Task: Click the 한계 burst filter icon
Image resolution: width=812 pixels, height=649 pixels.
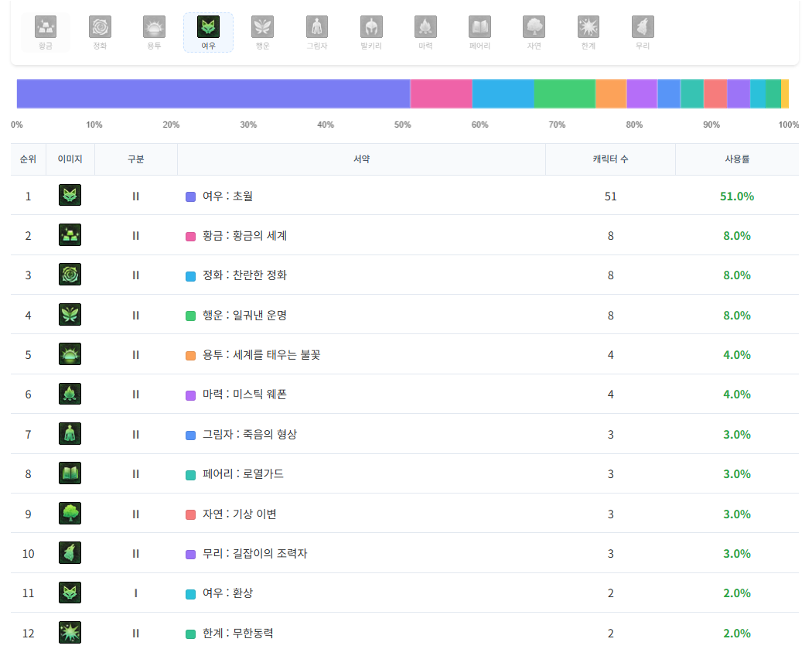Action: pos(589,27)
